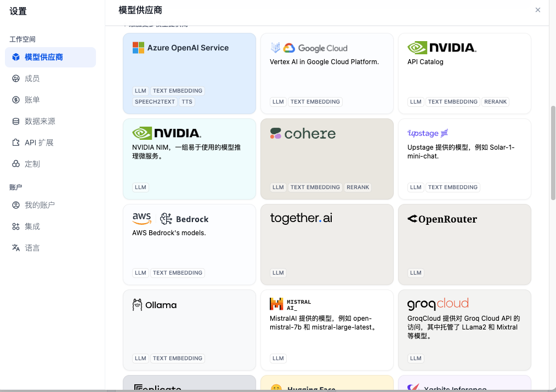The height and width of the screenshot is (392, 556).
Task: Click the LLM tag on NVIDIA NIM card
Action: [140, 187]
